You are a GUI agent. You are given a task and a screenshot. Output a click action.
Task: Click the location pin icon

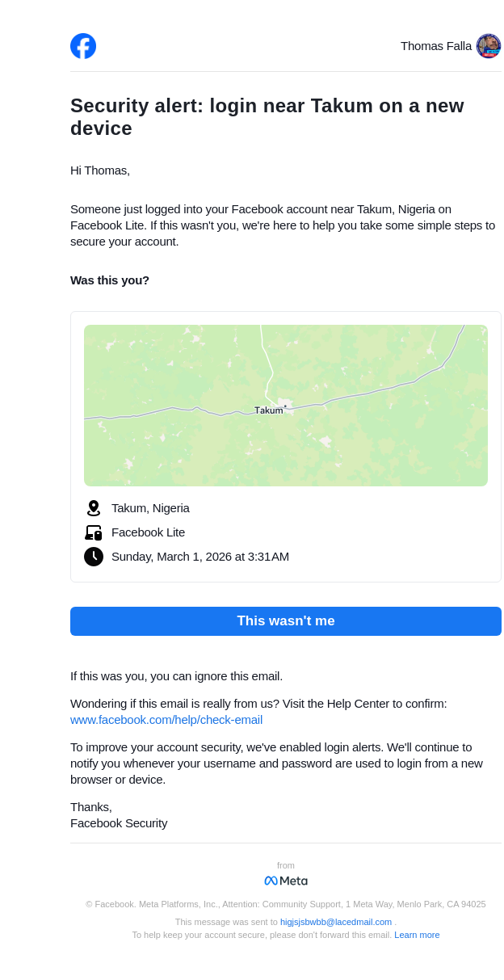click(94, 508)
